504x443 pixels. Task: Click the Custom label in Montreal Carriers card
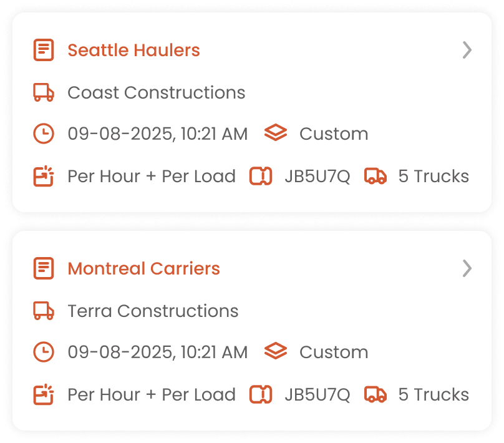pyautogui.click(x=334, y=352)
